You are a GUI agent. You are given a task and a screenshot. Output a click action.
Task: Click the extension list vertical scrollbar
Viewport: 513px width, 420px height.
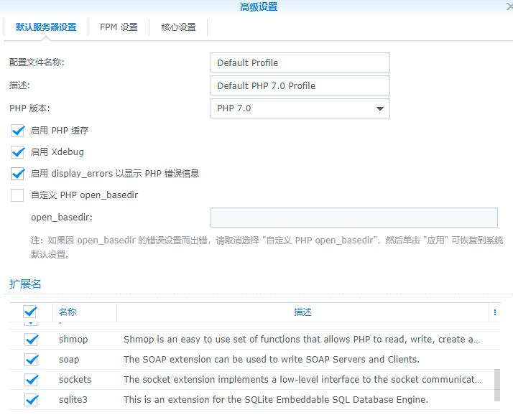[x=498, y=384]
